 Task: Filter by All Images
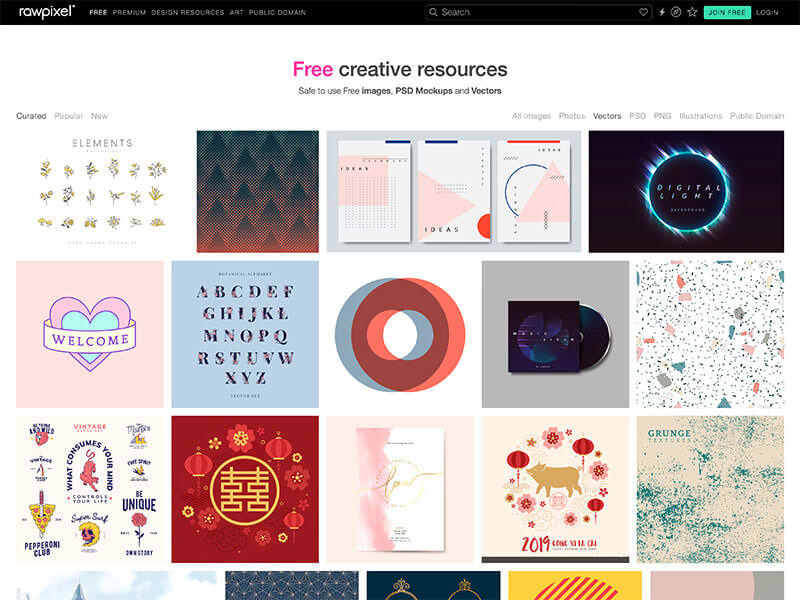pyautogui.click(x=531, y=116)
